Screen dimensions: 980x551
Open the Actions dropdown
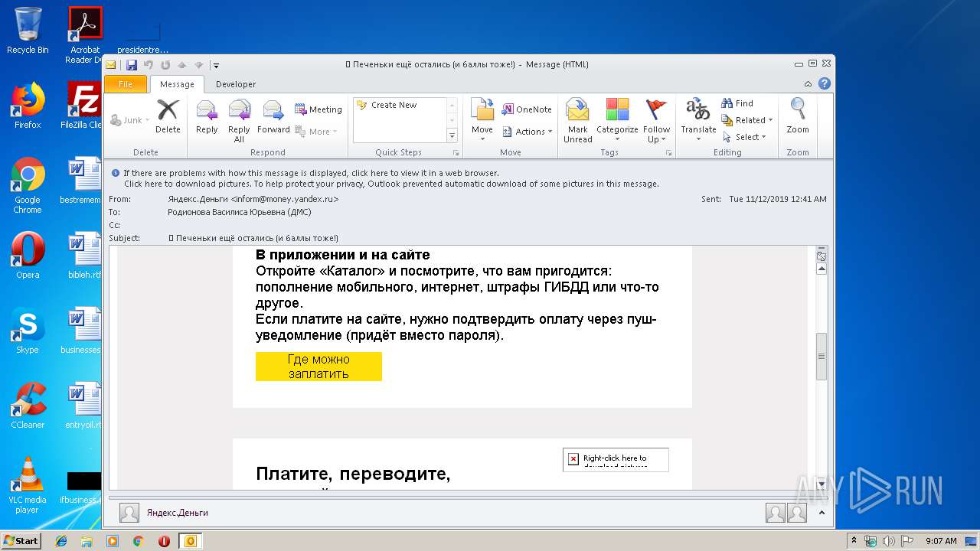pos(527,132)
